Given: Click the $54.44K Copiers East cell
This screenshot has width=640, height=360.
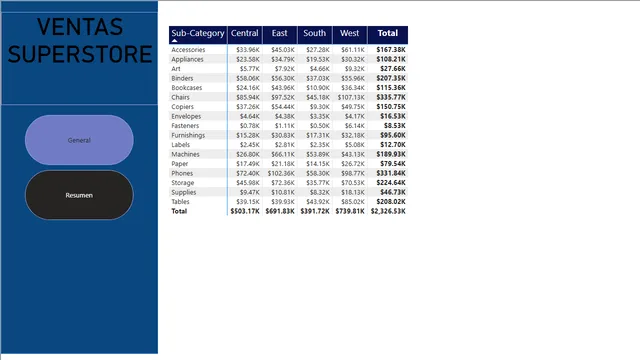Looking at the screenshot, I should 283,107.
